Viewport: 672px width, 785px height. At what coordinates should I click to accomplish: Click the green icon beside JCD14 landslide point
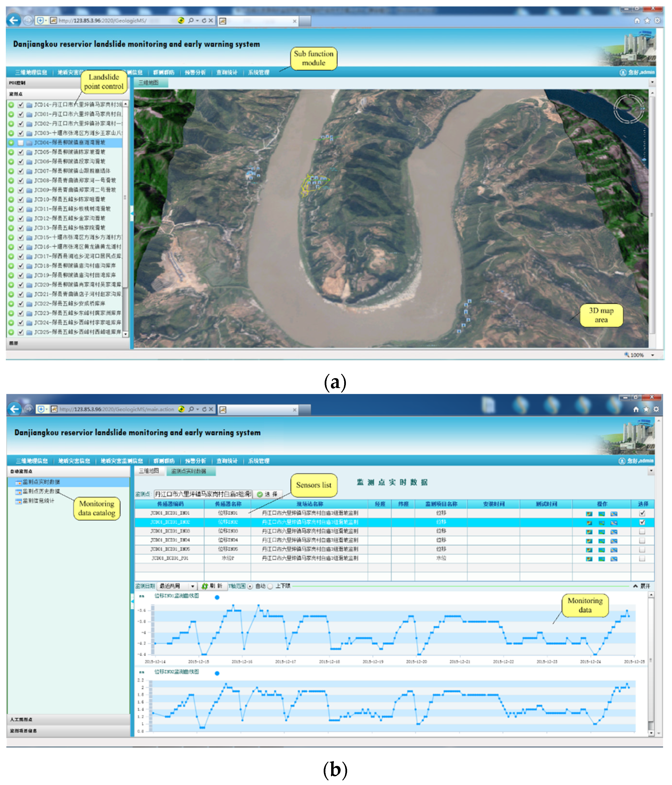[x=11, y=105]
